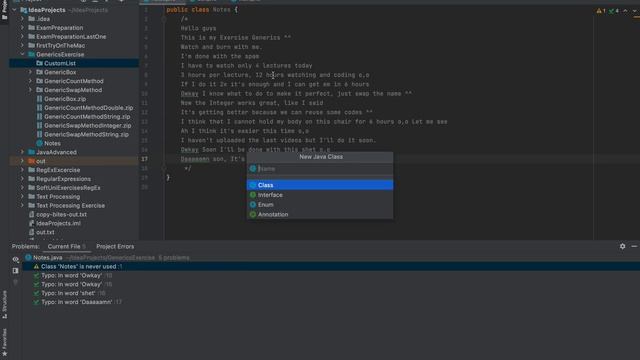Go to previous highlighted error arrow
Image resolution: width=640 pixels, height=360 pixels.
click(x=625, y=11)
